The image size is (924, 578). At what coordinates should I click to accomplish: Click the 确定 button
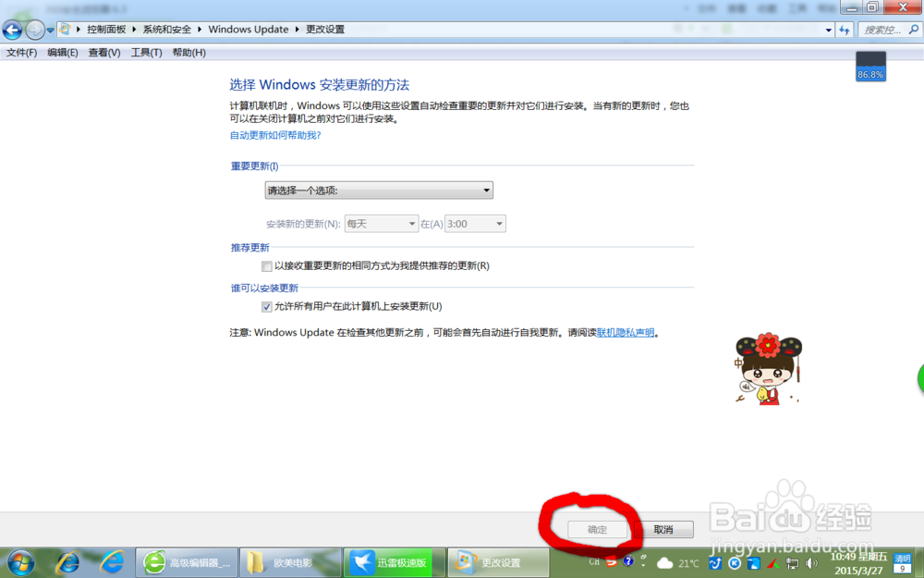coord(597,529)
